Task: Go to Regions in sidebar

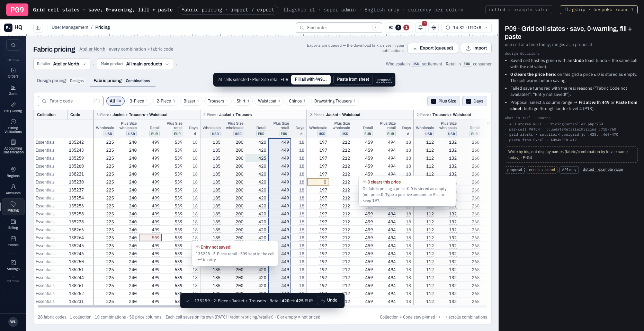Action: pos(13,172)
